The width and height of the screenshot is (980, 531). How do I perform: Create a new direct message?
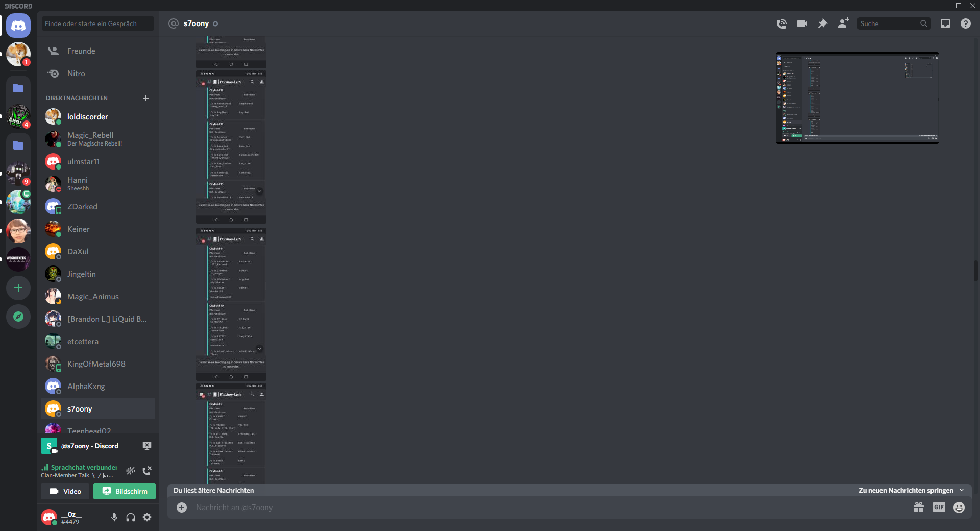[146, 98]
